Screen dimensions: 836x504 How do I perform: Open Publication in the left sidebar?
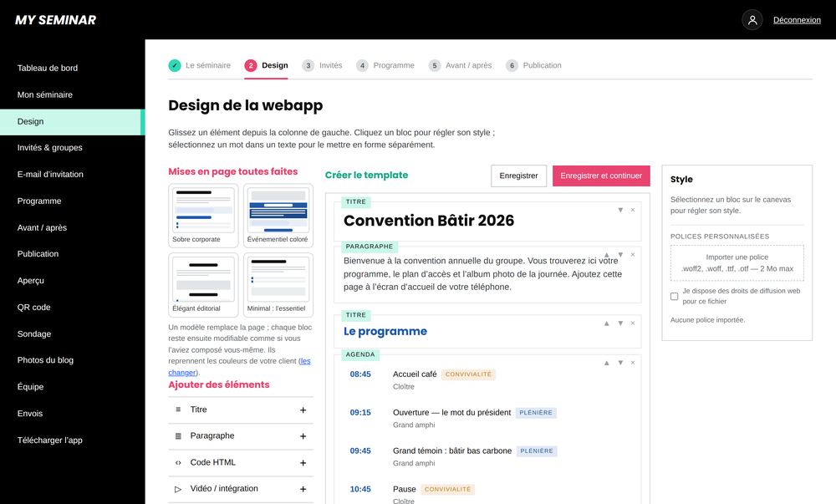click(73, 253)
